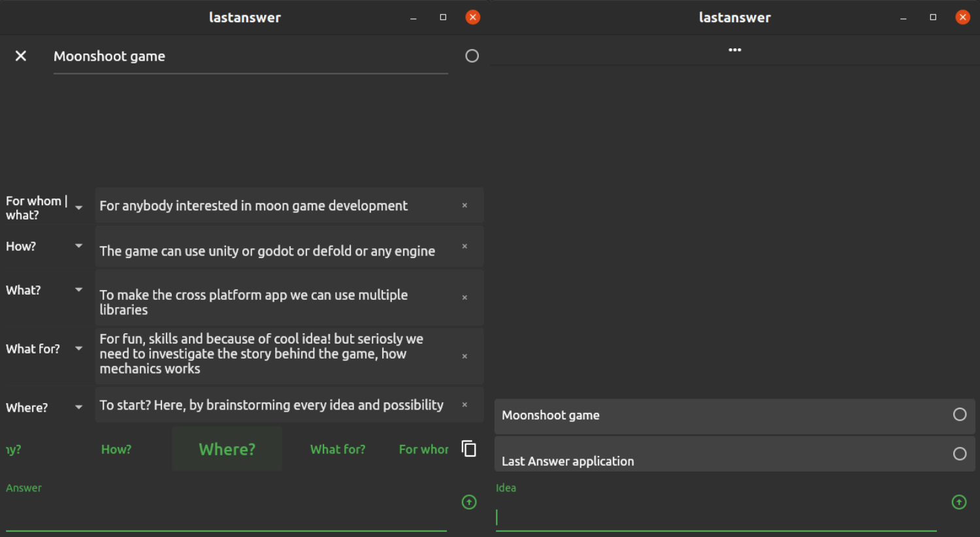Edit the Moonshoot game title field

(x=251, y=57)
